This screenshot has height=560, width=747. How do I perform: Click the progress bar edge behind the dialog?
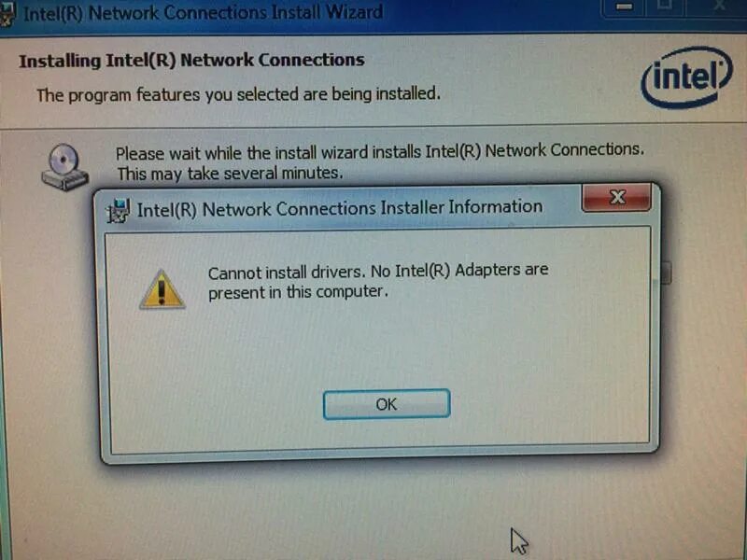tap(665, 273)
